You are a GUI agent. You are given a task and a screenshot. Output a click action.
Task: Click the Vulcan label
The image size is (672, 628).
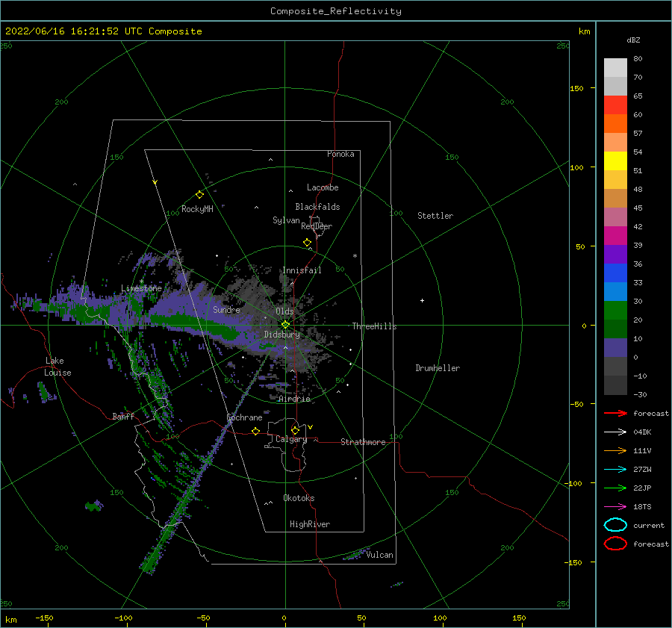[380, 555]
